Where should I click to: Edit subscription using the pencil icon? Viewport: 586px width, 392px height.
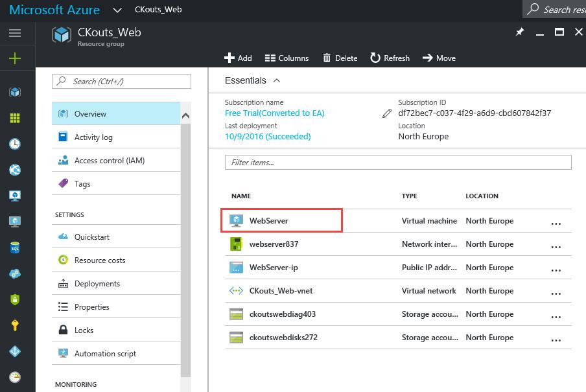click(x=387, y=113)
